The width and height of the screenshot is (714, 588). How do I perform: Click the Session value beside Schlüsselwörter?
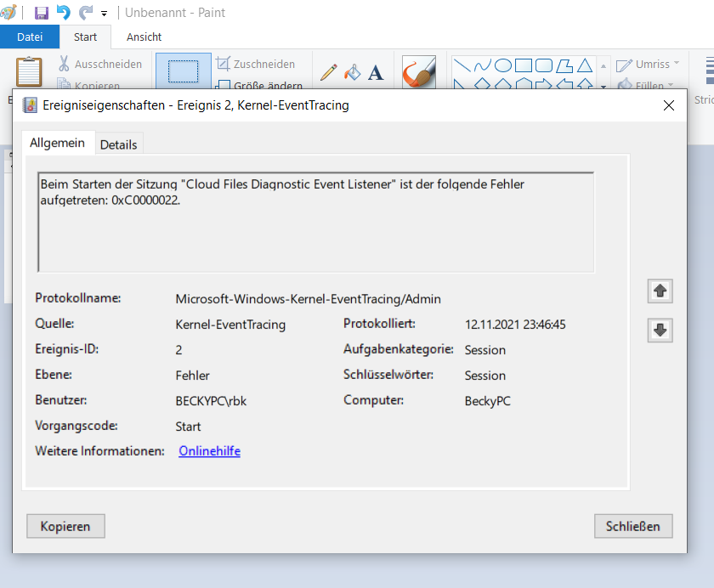[x=485, y=376]
